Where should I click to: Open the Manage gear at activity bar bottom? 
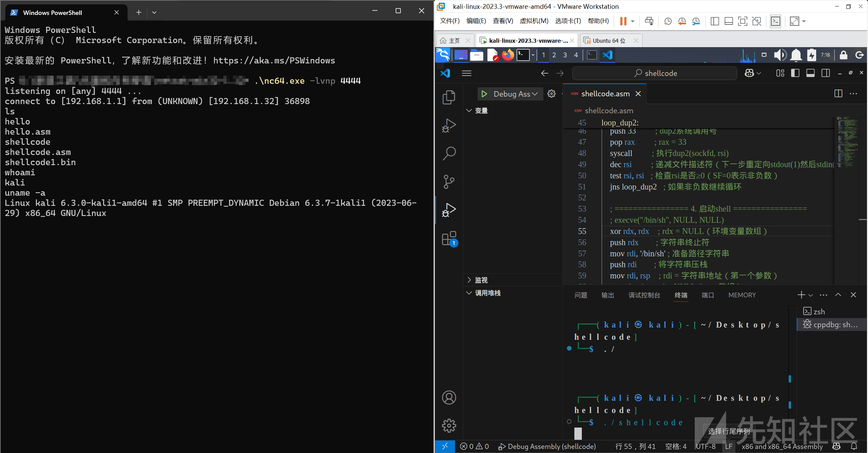tap(449, 426)
